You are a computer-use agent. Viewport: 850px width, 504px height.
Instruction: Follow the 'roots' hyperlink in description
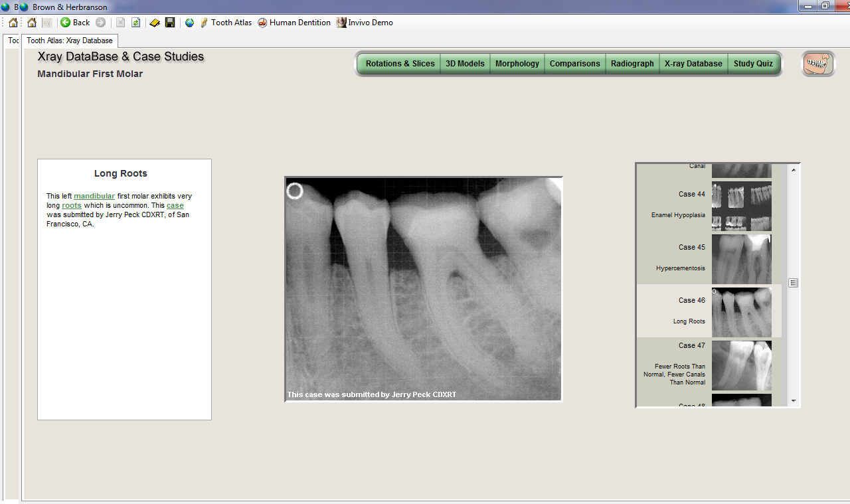(x=72, y=205)
